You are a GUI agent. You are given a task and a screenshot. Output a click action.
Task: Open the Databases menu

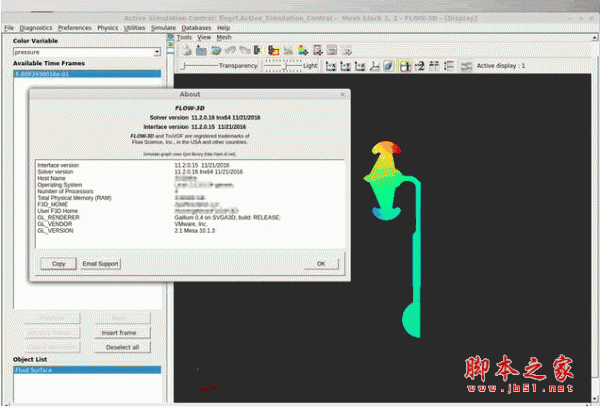pyautogui.click(x=196, y=28)
